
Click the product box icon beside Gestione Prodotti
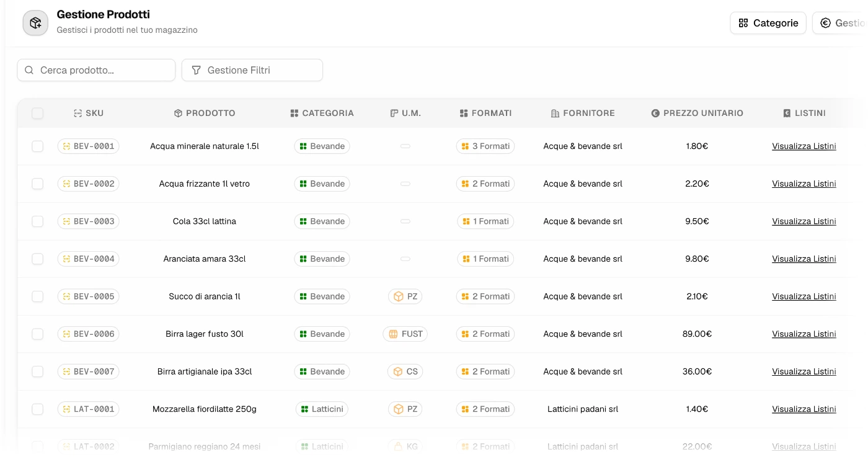tap(35, 23)
